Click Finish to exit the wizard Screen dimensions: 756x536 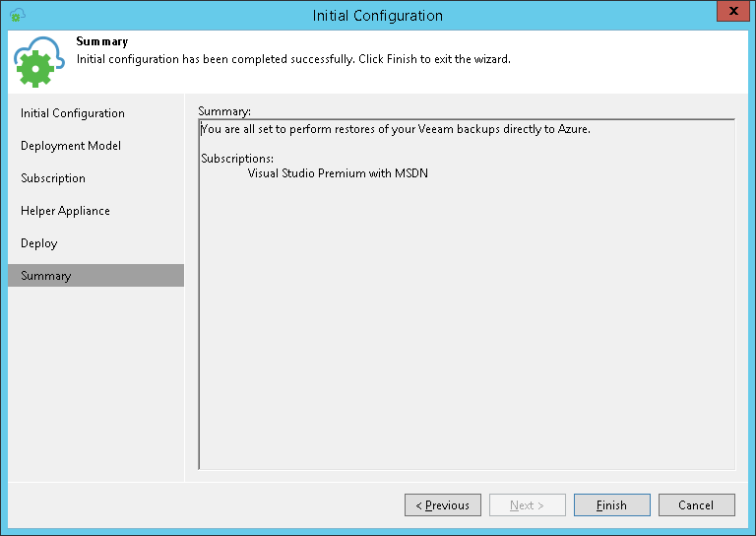point(612,505)
